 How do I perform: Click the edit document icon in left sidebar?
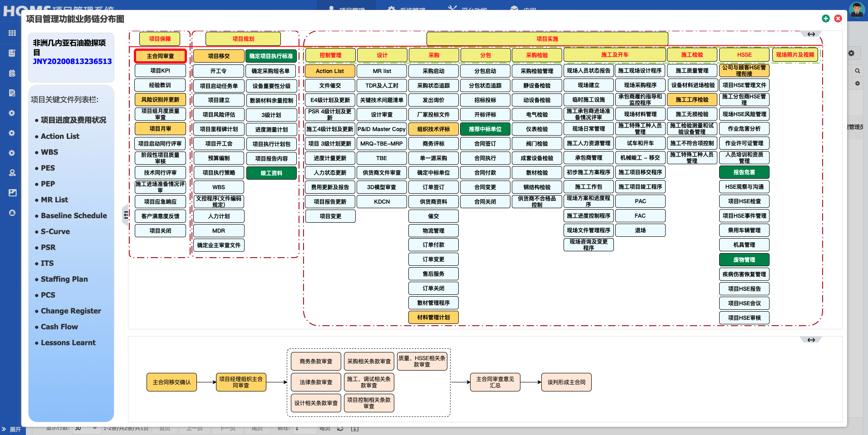[12, 53]
